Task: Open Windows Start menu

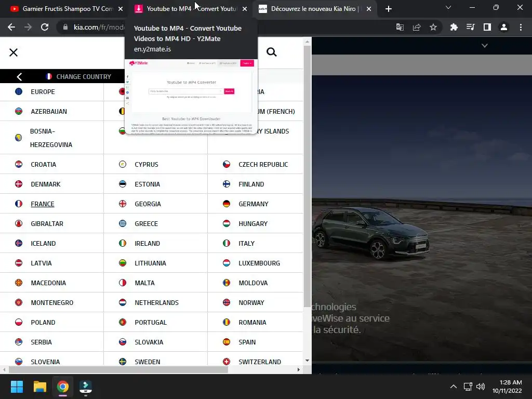Action: pyautogui.click(x=17, y=387)
